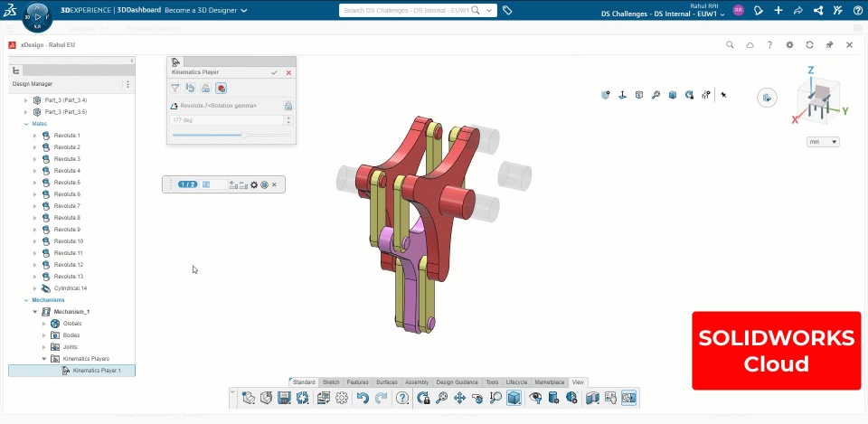The height and width of the screenshot is (424, 868).
Task: Open the mm units dropdown
Action: 823,142
